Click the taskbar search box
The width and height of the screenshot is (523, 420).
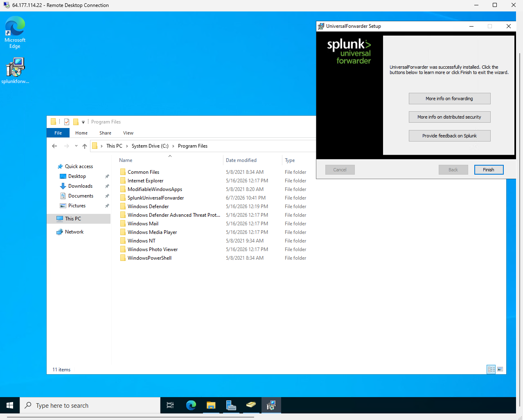point(90,405)
